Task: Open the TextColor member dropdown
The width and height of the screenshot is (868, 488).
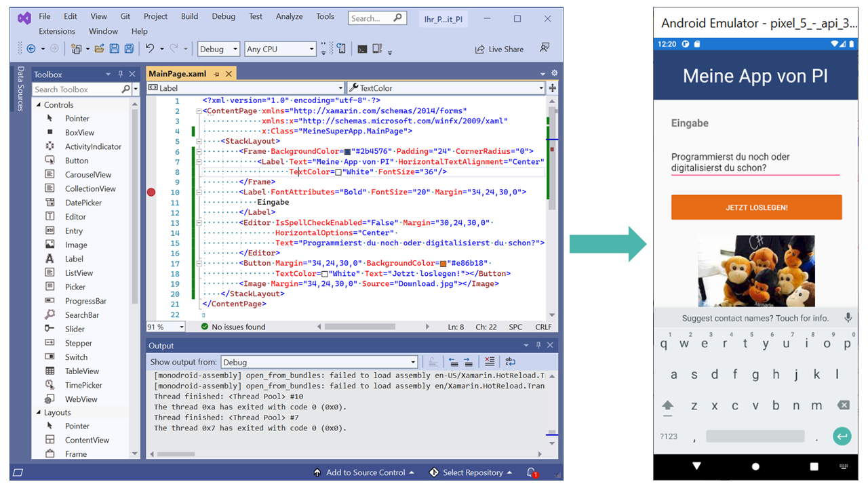Action: click(x=446, y=88)
